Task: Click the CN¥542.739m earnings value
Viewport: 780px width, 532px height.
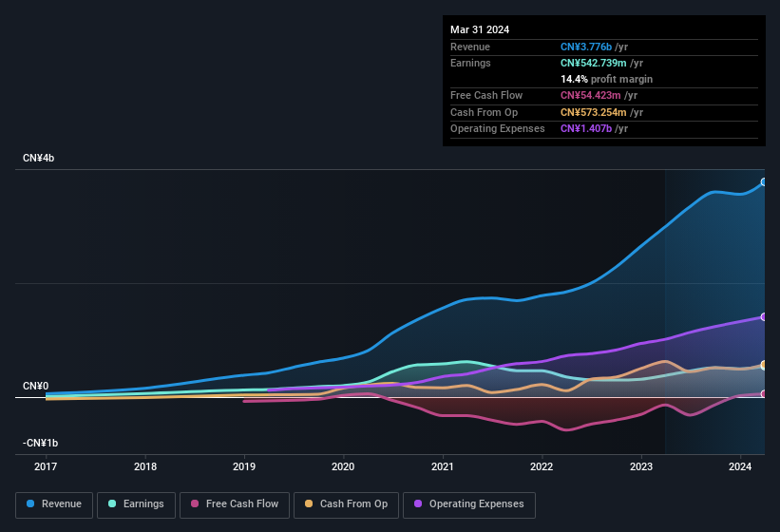Action: pos(594,63)
